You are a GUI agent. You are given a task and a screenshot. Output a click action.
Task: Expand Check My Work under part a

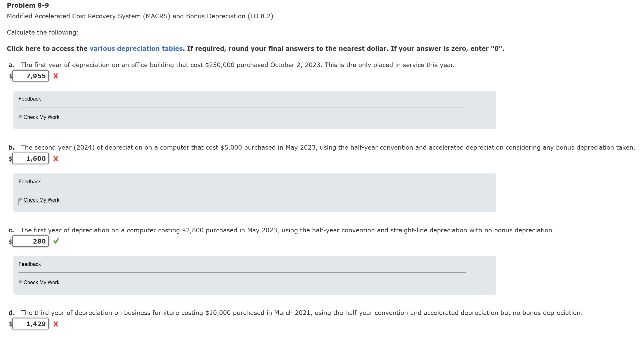[x=41, y=117]
